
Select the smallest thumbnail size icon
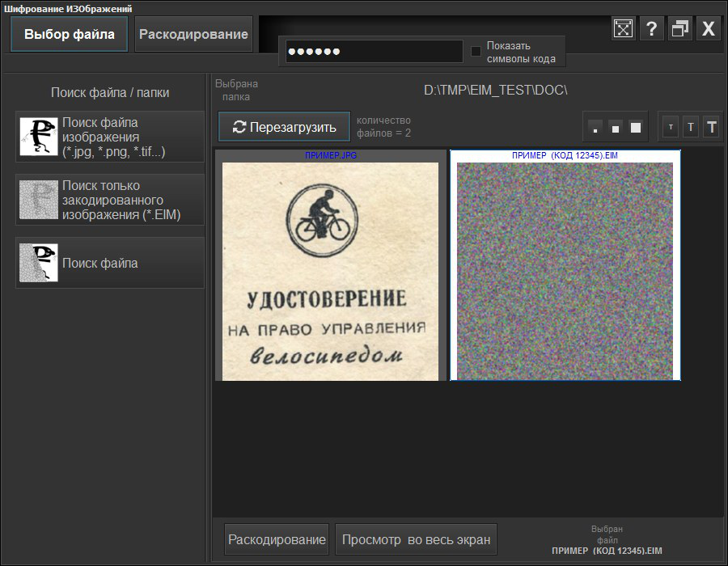595,128
